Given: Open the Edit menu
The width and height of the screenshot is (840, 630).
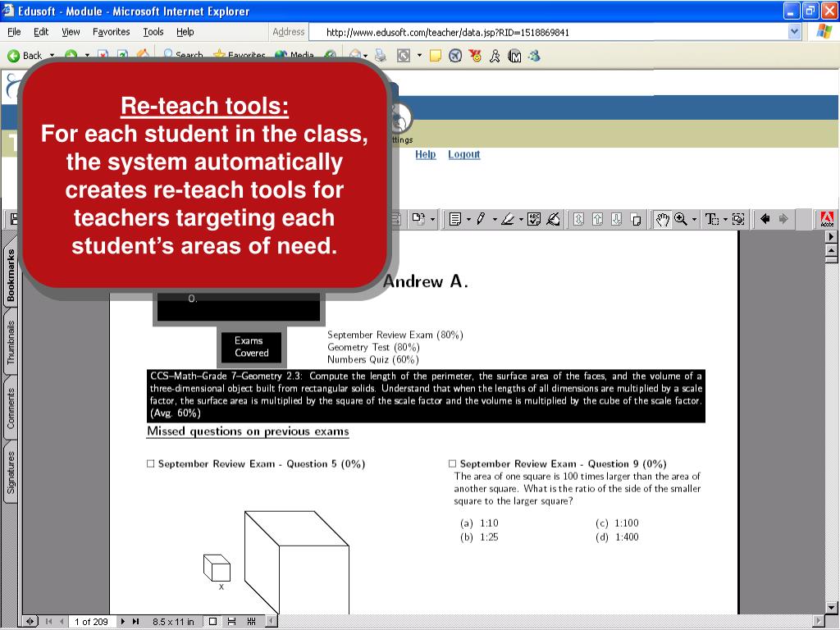Looking at the screenshot, I should tap(41, 32).
